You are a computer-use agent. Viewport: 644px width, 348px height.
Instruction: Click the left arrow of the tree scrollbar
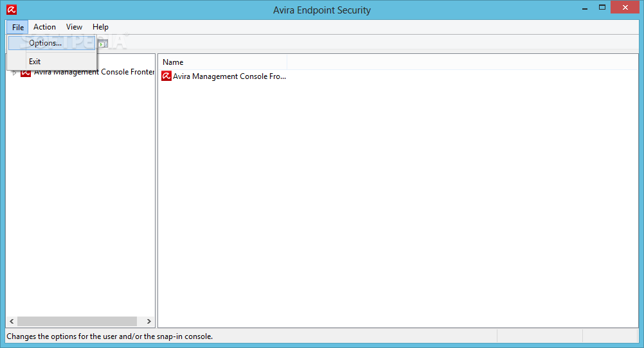point(12,321)
